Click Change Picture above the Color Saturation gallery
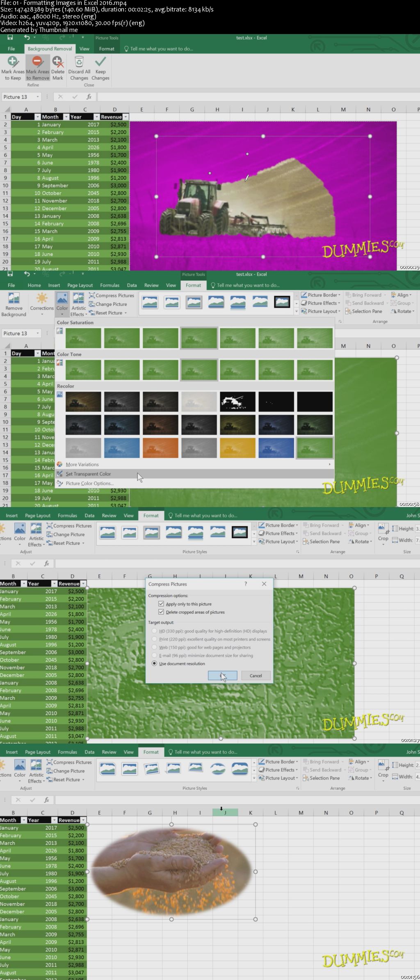 [108, 304]
